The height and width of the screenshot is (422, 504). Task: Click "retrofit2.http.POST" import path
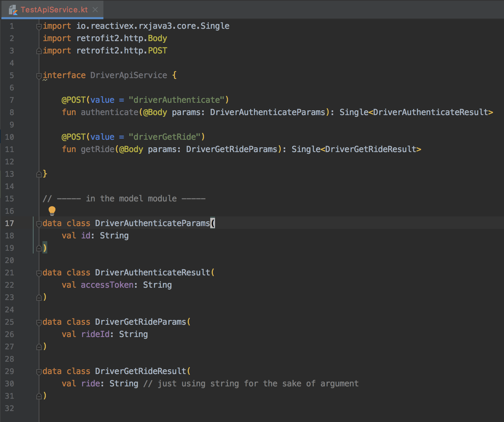click(122, 51)
